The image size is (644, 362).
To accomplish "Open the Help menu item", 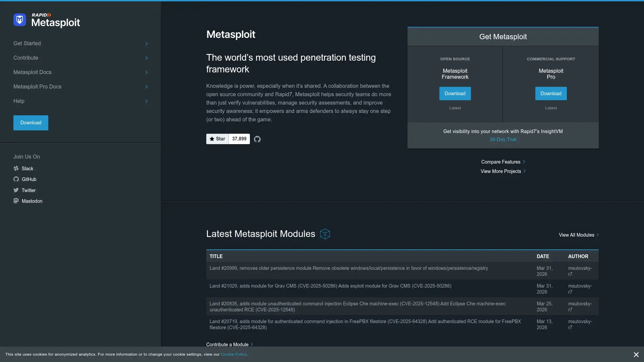I will point(19,101).
